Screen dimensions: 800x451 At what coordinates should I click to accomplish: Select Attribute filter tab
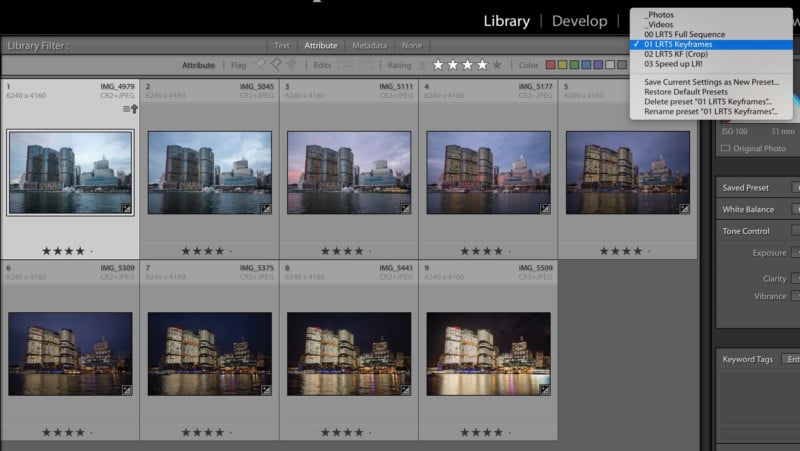[321, 45]
